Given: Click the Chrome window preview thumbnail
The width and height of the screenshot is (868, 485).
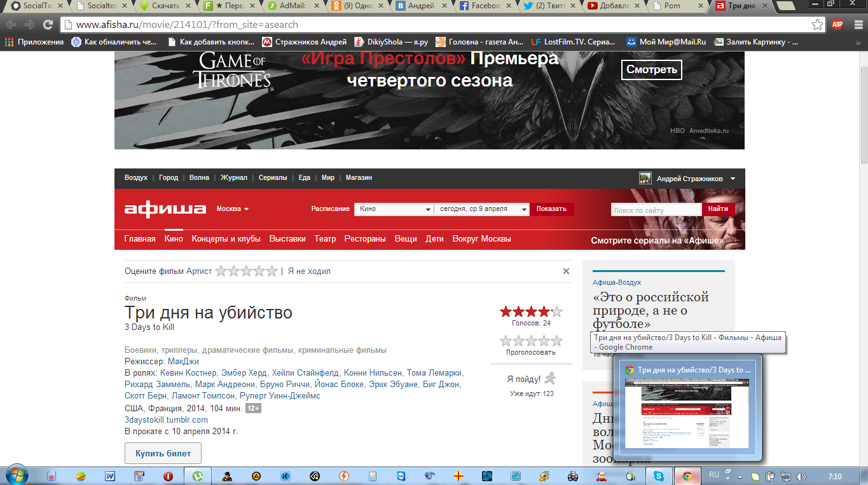Looking at the screenshot, I should pyautogui.click(x=687, y=414).
